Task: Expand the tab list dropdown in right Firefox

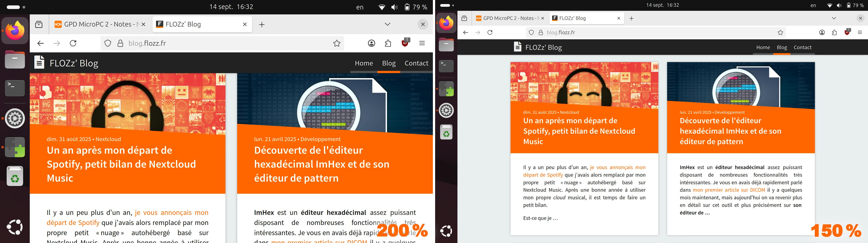Action: pyautogui.click(x=834, y=18)
